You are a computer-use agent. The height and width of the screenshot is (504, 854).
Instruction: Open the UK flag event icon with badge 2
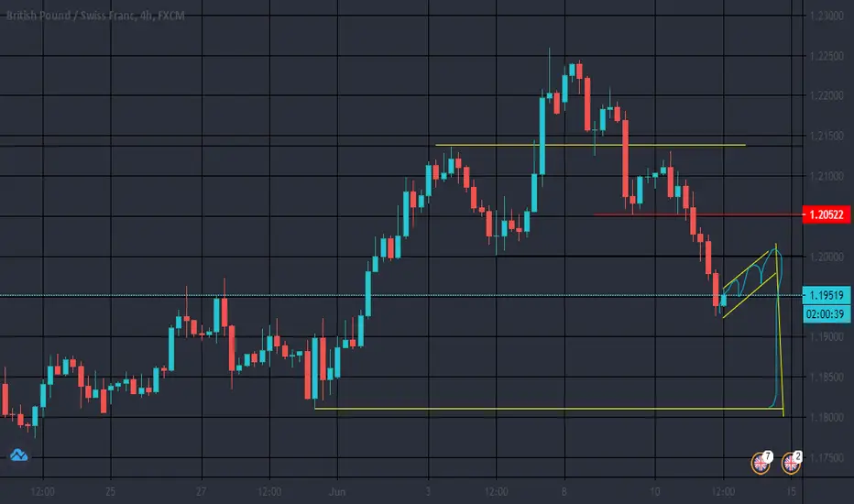coord(792,463)
